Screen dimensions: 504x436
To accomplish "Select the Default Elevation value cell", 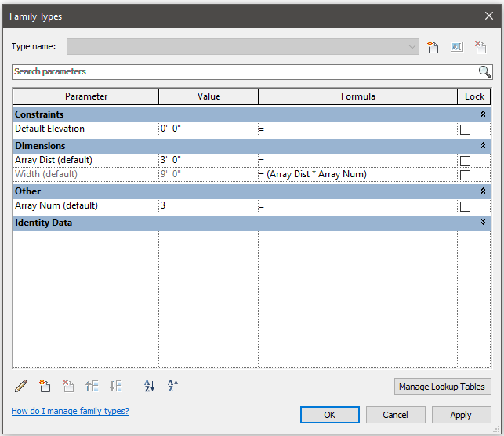I will pos(208,129).
